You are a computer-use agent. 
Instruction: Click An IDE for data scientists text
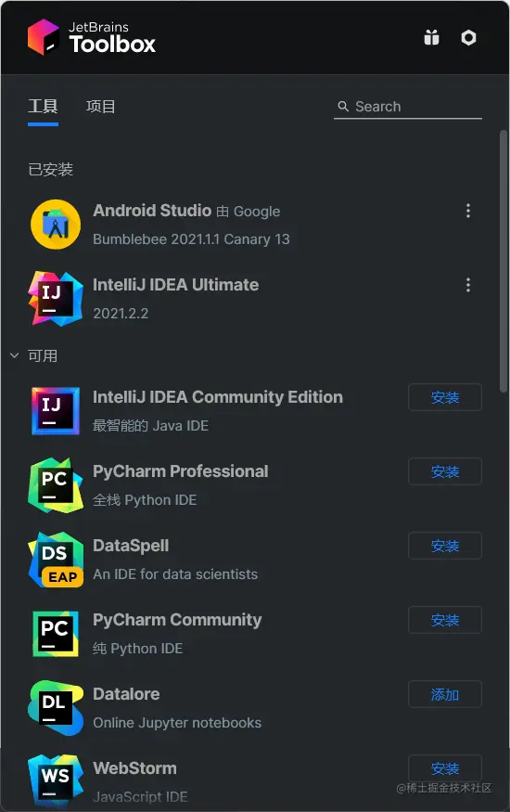(175, 574)
